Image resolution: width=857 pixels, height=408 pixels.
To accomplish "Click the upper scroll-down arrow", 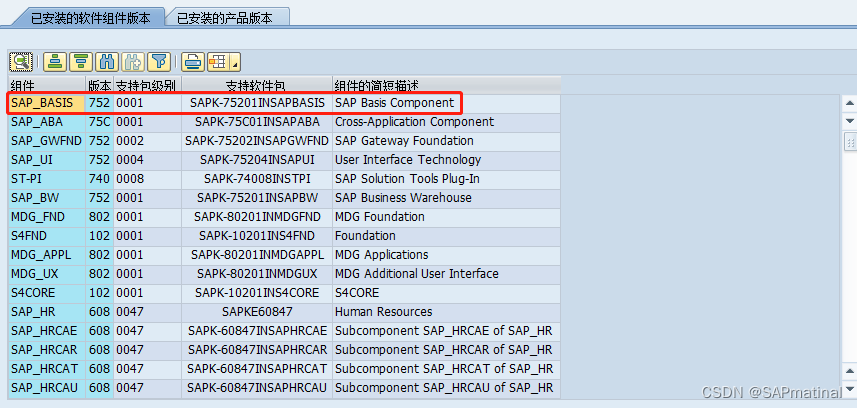I will [849, 120].
